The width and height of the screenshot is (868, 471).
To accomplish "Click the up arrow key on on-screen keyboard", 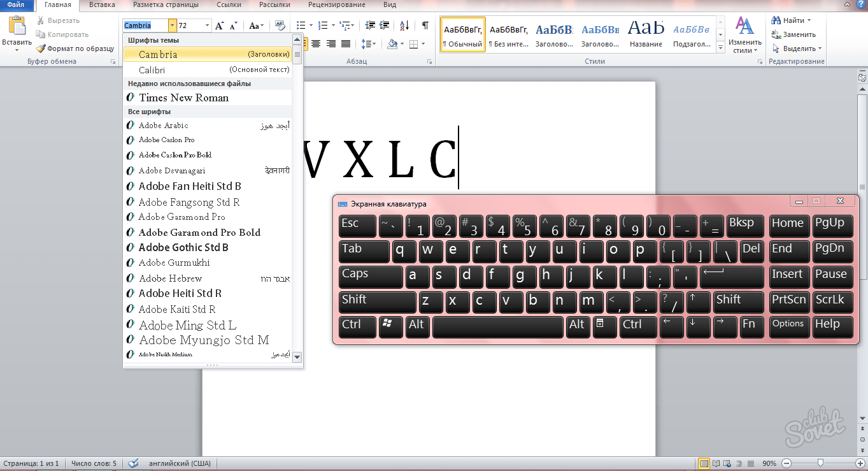I will (x=699, y=301).
